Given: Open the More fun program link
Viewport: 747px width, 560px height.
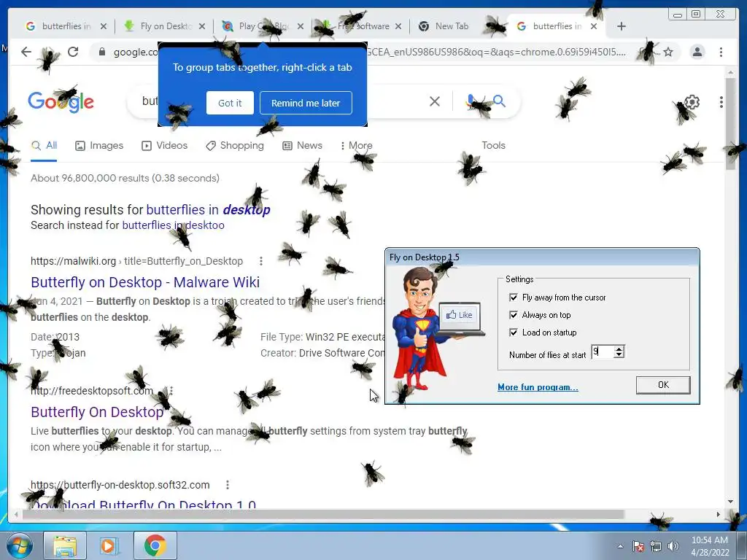Looking at the screenshot, I should [538, 387].
